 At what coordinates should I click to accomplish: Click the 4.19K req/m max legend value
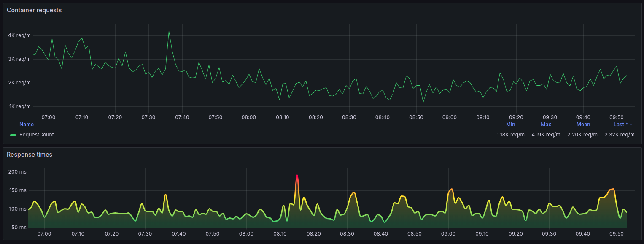click(x=546, y=135)
